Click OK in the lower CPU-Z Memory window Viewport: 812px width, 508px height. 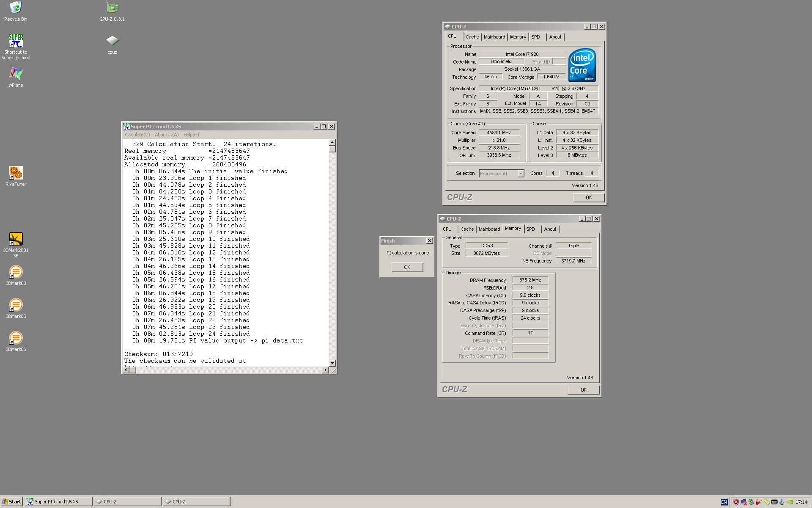[x=584, y=390]
